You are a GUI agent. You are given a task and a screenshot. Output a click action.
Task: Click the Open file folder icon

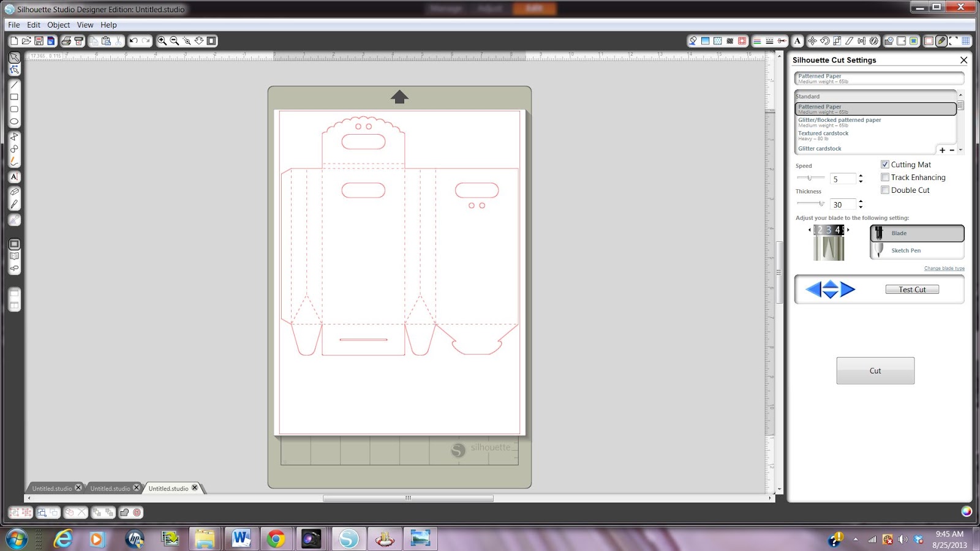coord(26,41)
